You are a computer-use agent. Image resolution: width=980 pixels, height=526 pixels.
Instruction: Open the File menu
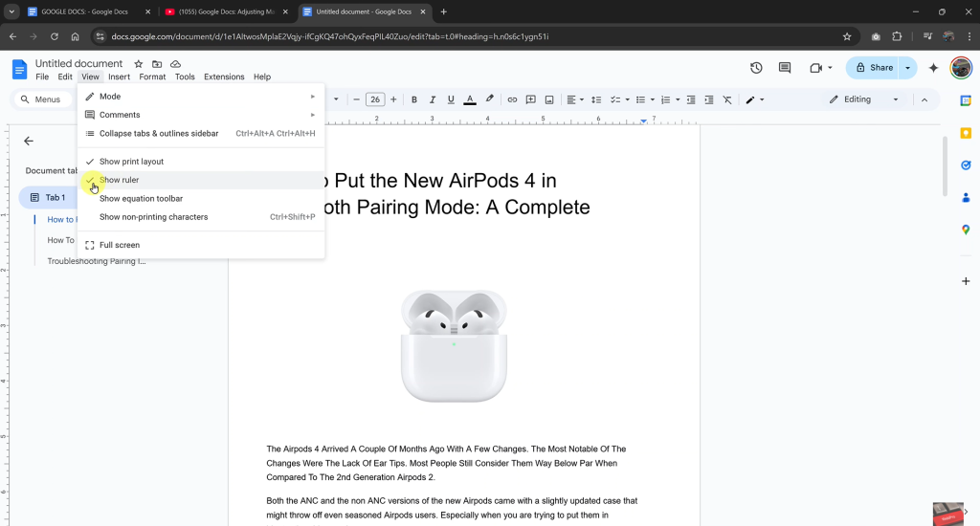[x=42, y=77]
